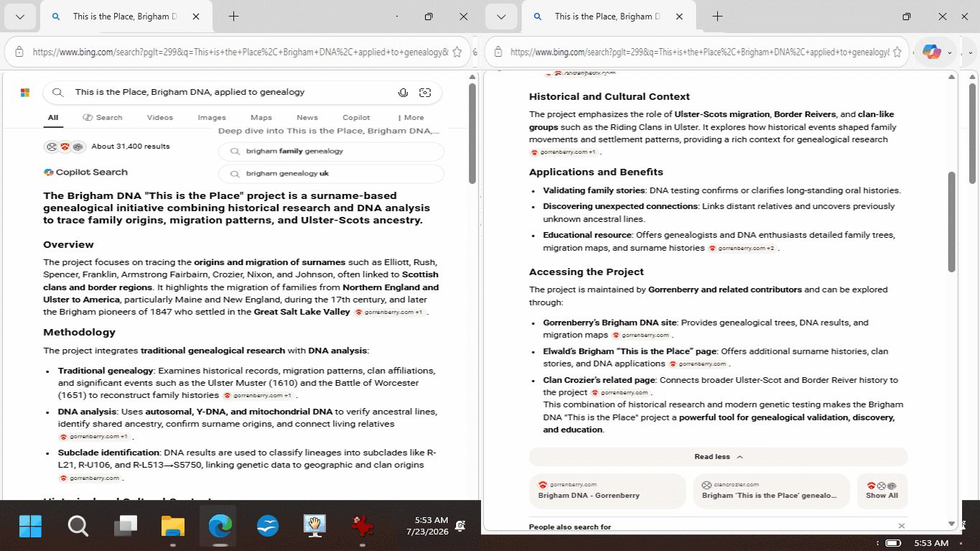
Task: Start voice search with microphone icon
Action: [403, 92]
